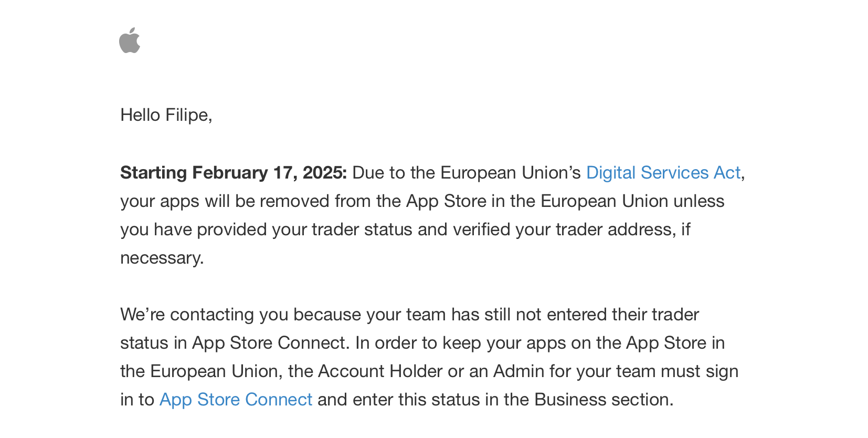Click the words "the European Union, the"
The width and height of the screenshot is (868, 438).
[217, 371]
